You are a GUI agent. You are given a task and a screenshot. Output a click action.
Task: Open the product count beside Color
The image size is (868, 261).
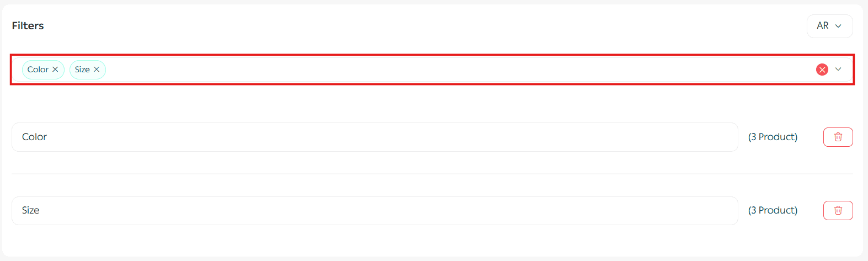click(x=773, y=137)
